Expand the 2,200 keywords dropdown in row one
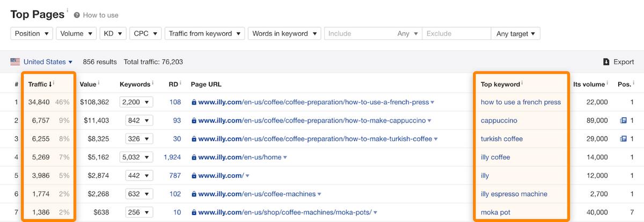Screen dimensions: 644x222 (137, 102)
